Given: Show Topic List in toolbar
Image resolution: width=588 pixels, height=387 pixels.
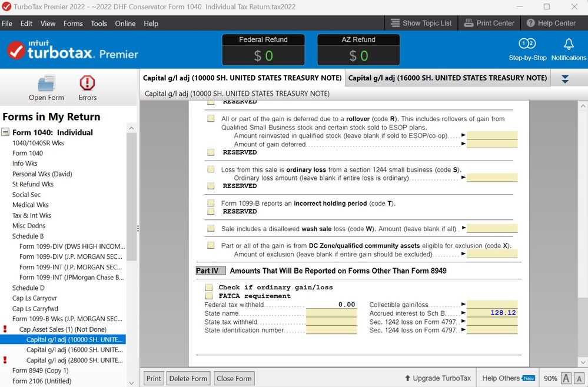Looking at the screenshot, I should coord(421,23).
